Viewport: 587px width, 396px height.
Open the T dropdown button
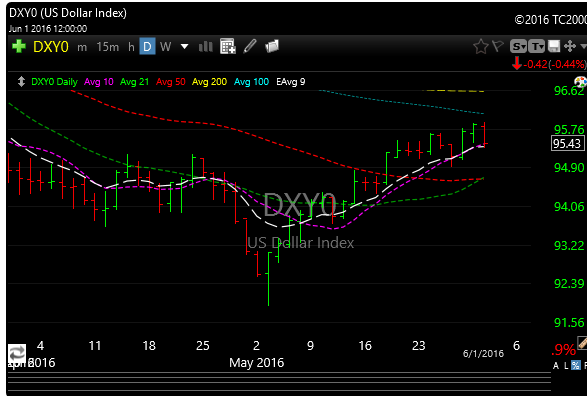click(x=537, y=46)
